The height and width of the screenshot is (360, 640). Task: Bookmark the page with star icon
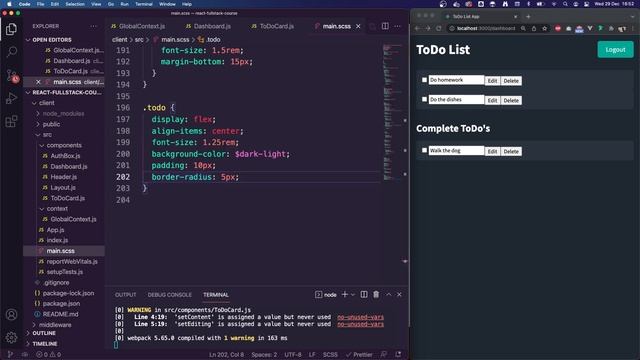click(x=544, y=29)
